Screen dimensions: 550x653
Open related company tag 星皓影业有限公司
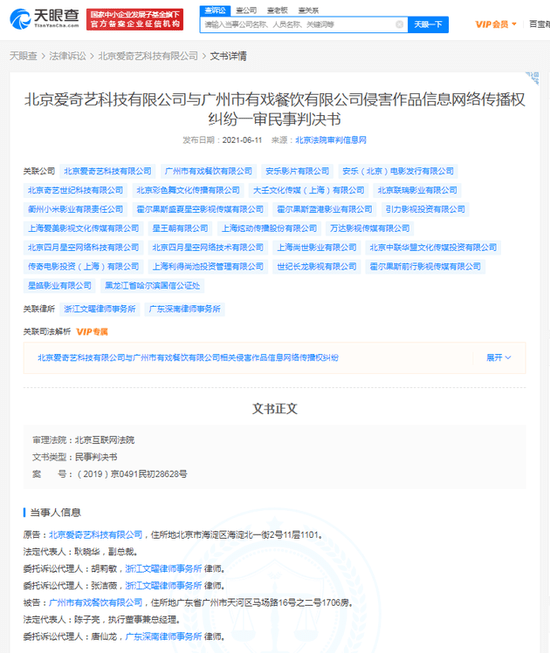[x=60, y=286]
